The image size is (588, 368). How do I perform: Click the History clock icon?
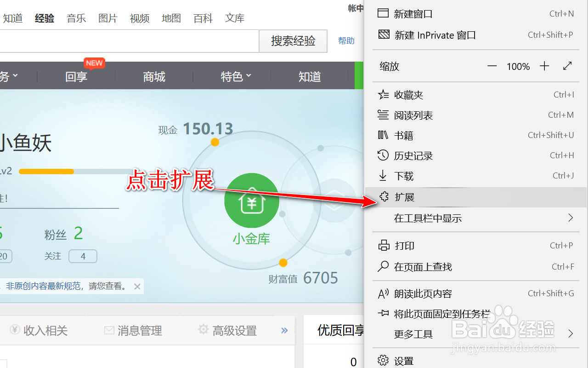(x=383, y=155)
